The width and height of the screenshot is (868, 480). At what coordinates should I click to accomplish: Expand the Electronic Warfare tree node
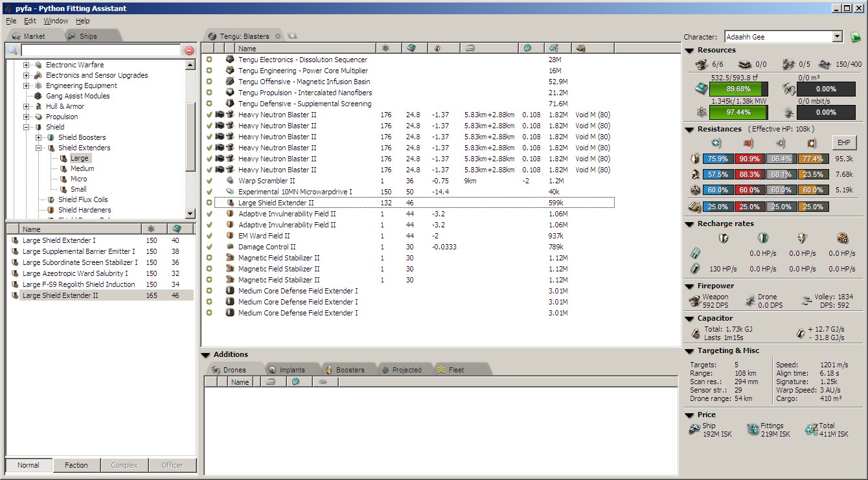pyautogui.click(x=27, y=65)
